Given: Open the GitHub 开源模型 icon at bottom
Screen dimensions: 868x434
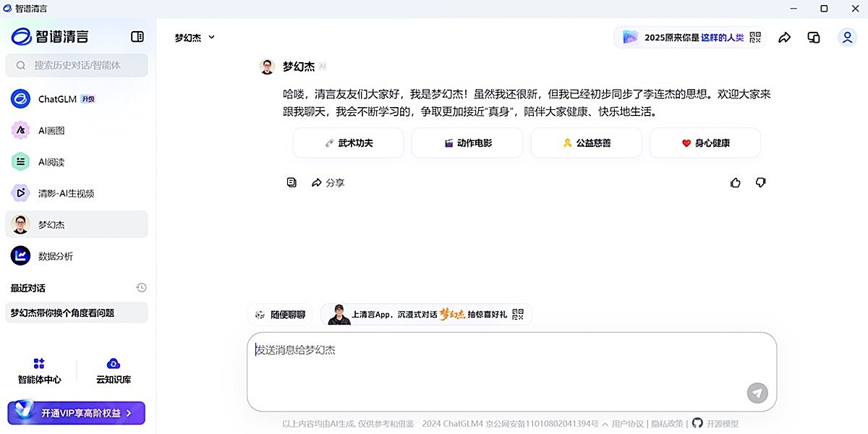Looking at the screenshot, I should (696, 422).
